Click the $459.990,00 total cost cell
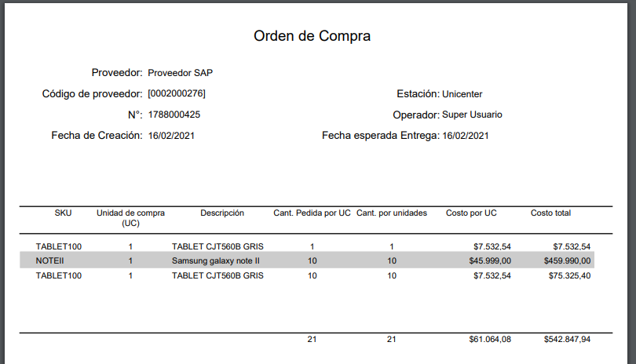The width and height of the screenshot is (636, 364). (x=567, y=260)
